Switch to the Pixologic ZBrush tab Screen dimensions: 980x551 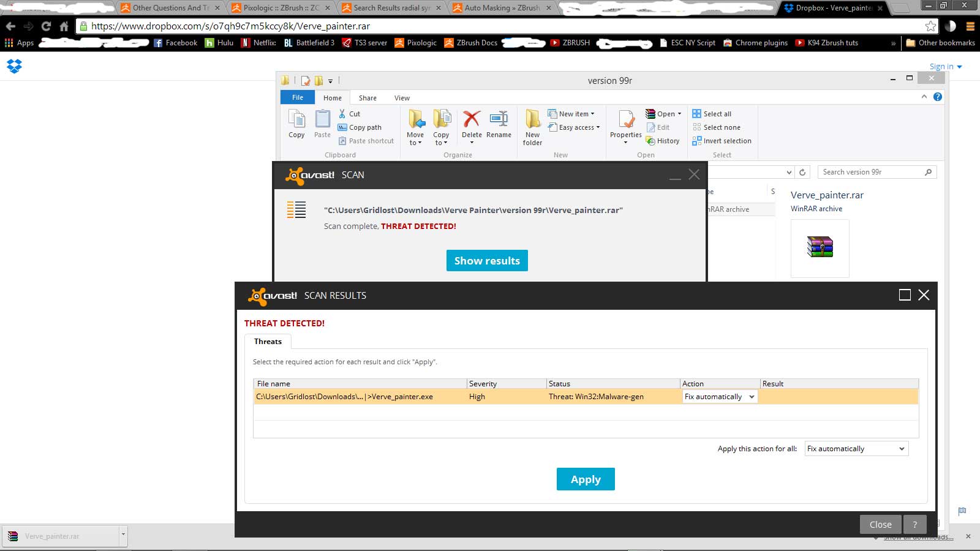point(282,8)
